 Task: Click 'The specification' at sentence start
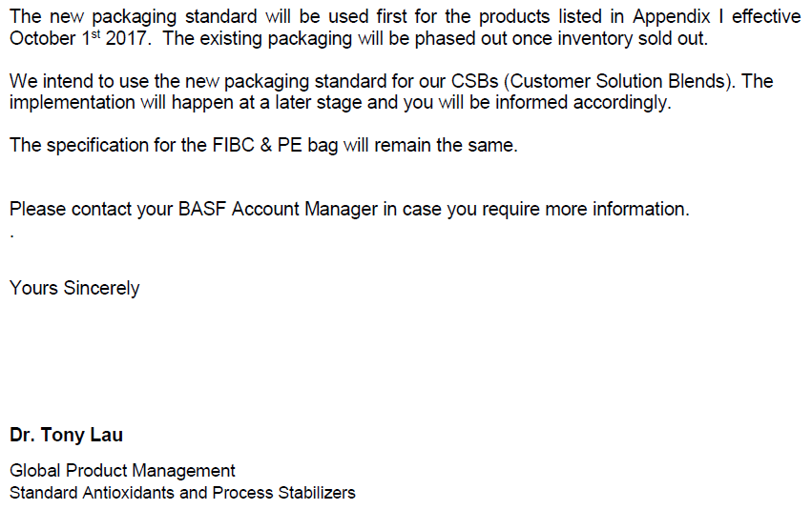(78, 145)
